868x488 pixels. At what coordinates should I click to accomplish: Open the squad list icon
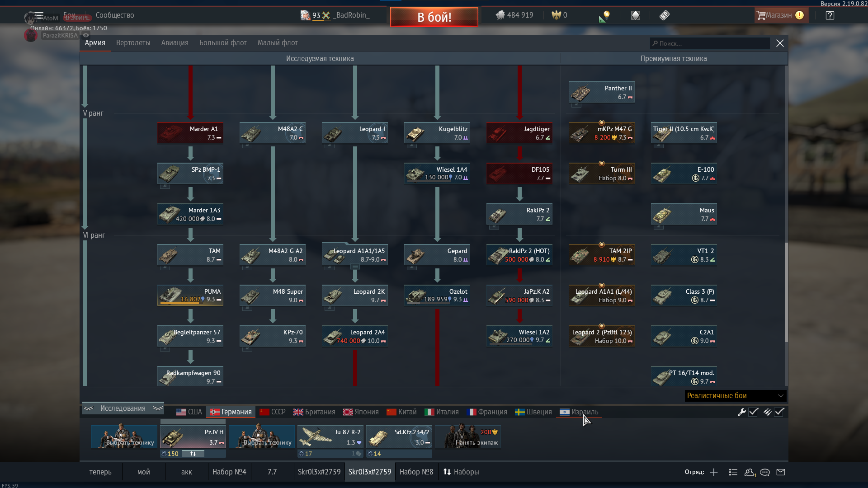733,472
